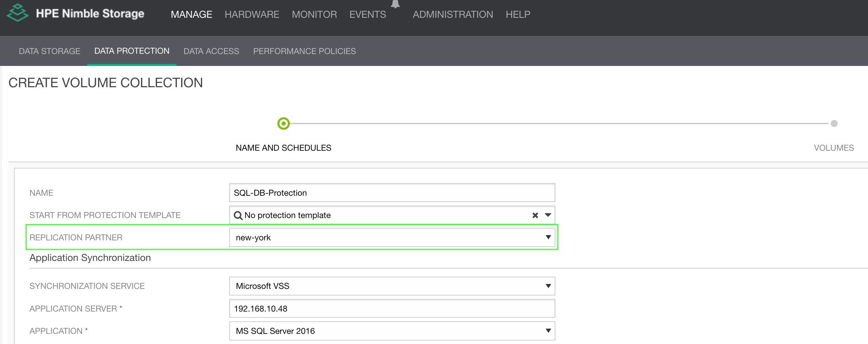Switch to the DATA PROTECTION tab
The width and height of the screenshot is (868, 344).
(132, 51)
